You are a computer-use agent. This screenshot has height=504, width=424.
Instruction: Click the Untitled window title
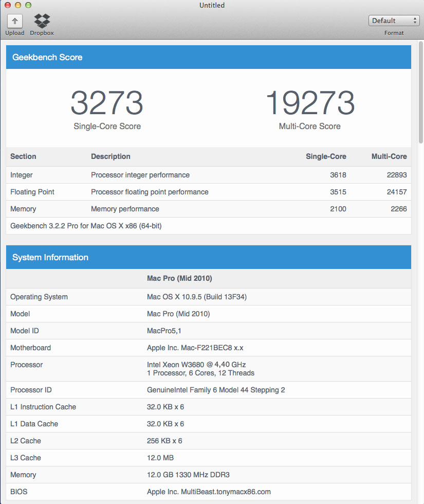click(x=212, y=5)
